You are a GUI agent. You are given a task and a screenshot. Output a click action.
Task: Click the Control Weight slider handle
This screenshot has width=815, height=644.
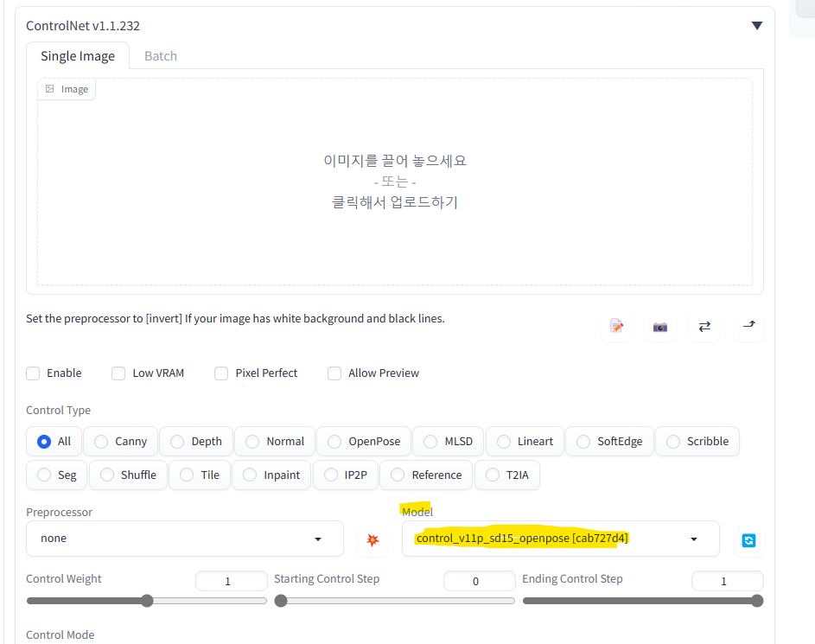click(x=147, y=601)
